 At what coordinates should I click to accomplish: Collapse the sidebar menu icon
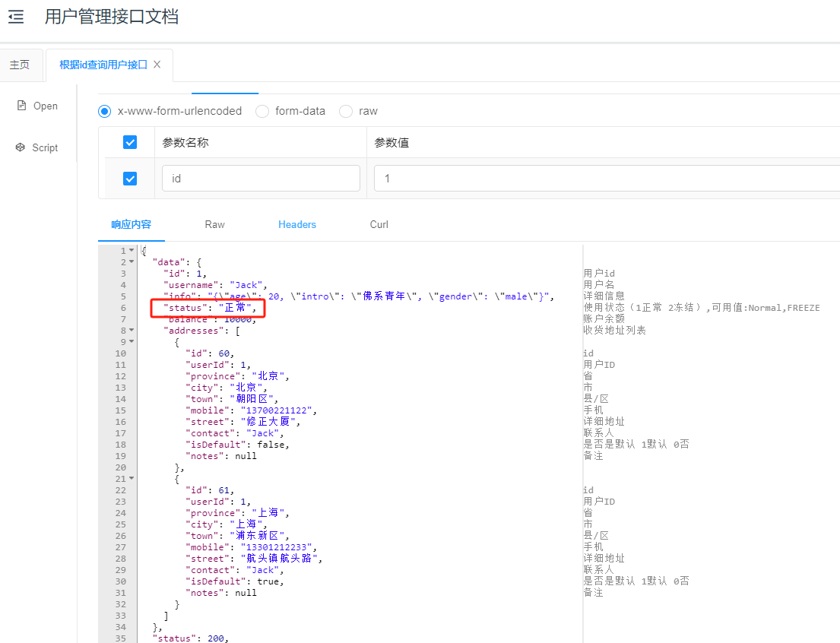point(16,17)
